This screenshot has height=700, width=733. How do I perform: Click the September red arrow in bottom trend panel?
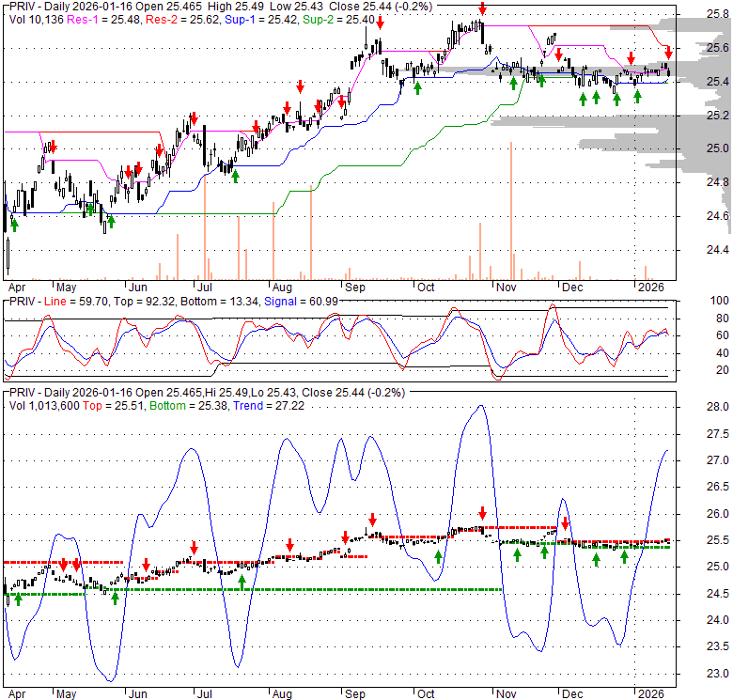372,519
